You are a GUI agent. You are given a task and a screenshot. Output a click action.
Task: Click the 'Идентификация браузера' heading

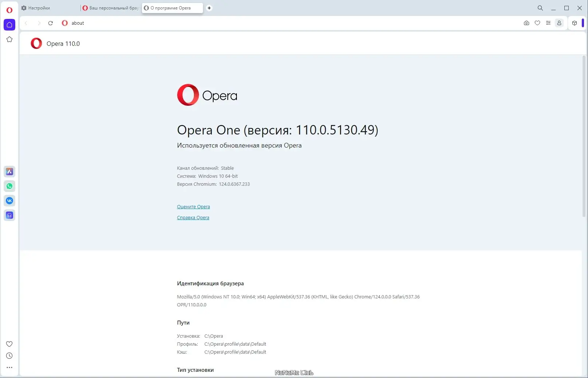click(210, 283)
